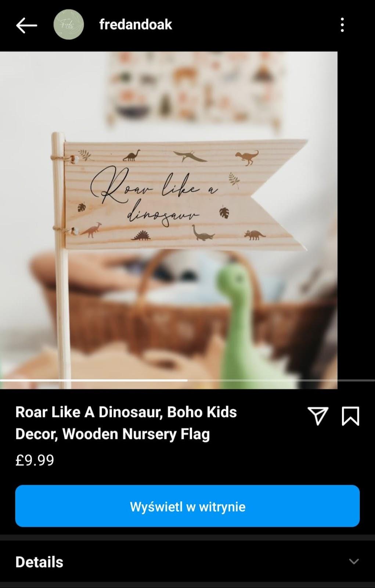Tap the T-rex engraving on the flag
This screenshot has width=375, height=588.
click(247, 157)
